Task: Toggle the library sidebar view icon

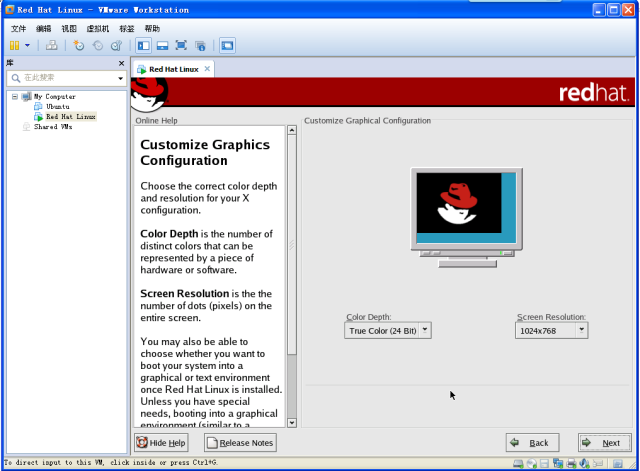Action: 143,45
